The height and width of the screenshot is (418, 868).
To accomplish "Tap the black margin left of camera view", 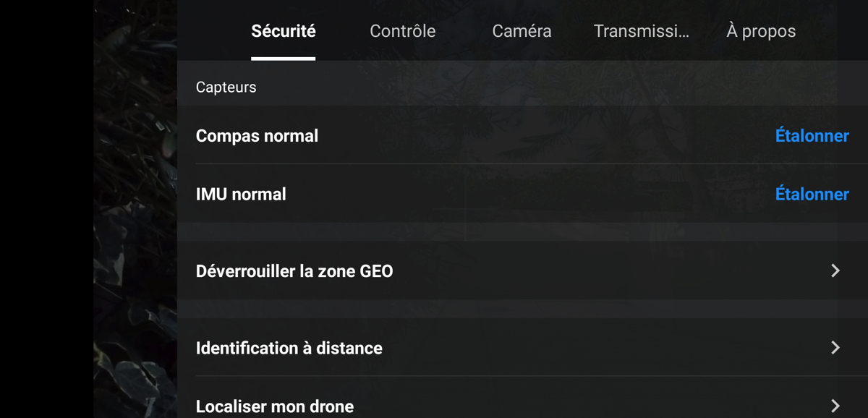I will tap(46, 209).
